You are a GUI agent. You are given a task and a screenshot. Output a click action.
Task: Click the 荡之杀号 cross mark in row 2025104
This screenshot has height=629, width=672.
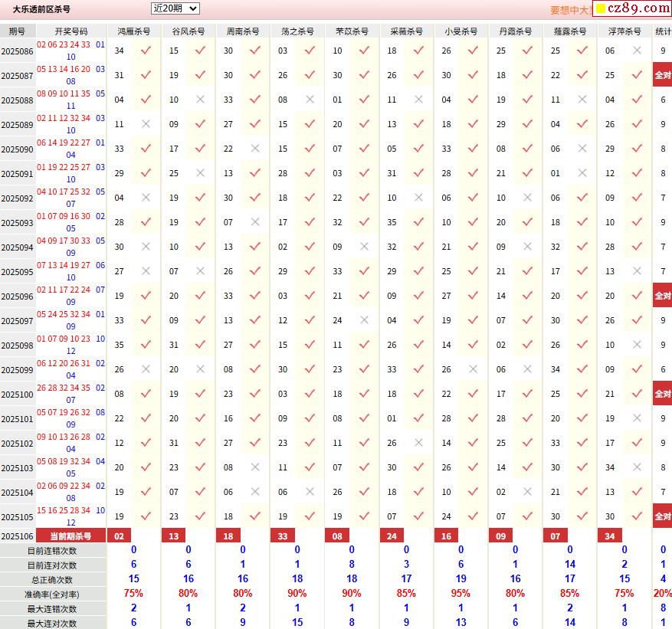tap(310, 491)
